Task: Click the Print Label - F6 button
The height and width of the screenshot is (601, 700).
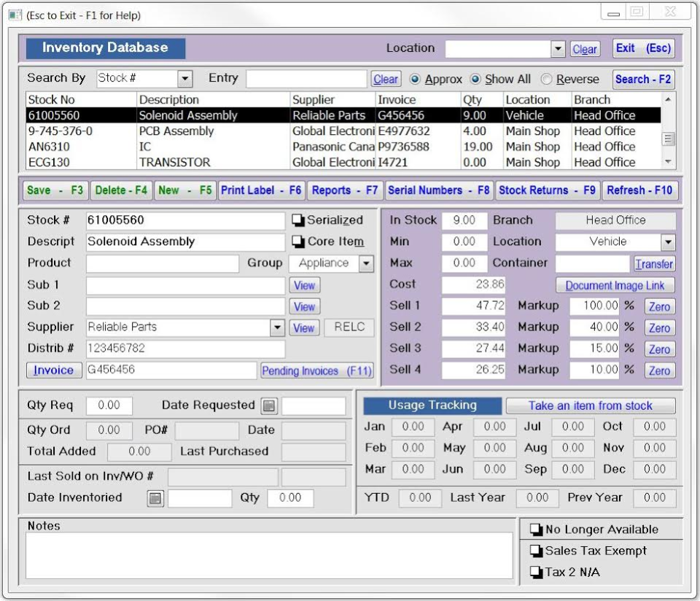Action: pyautogui.click(x=261, y=190)
